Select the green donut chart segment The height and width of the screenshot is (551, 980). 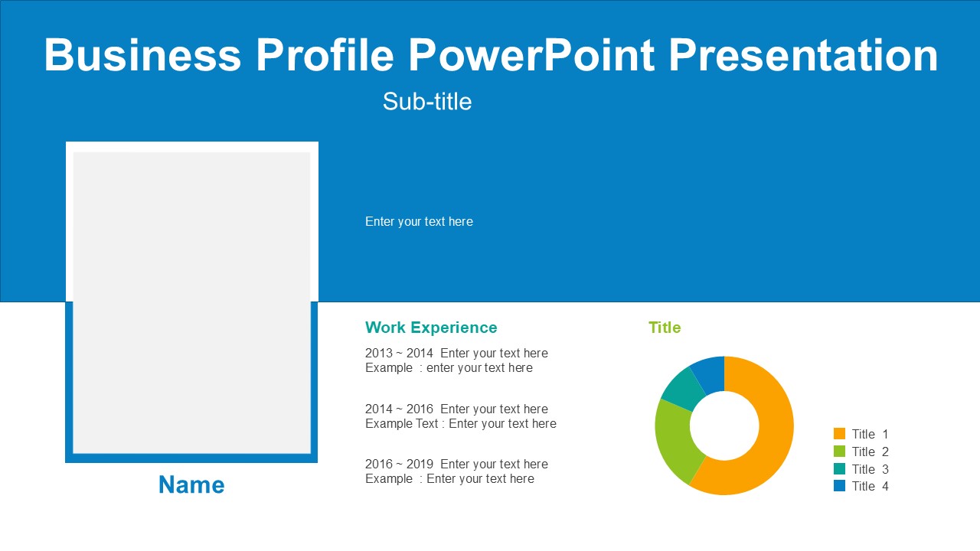pos(675,439)
